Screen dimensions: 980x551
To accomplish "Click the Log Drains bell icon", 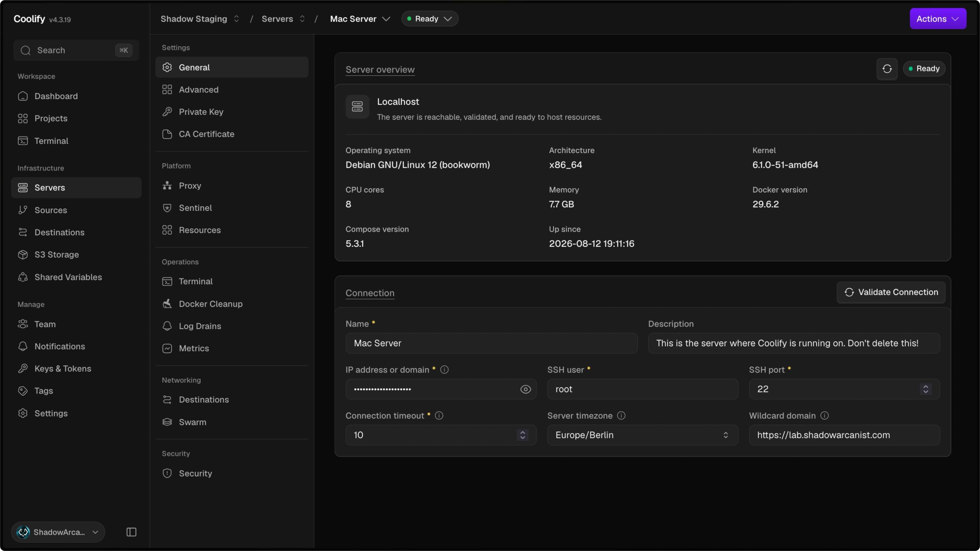I will coord(167,326).
